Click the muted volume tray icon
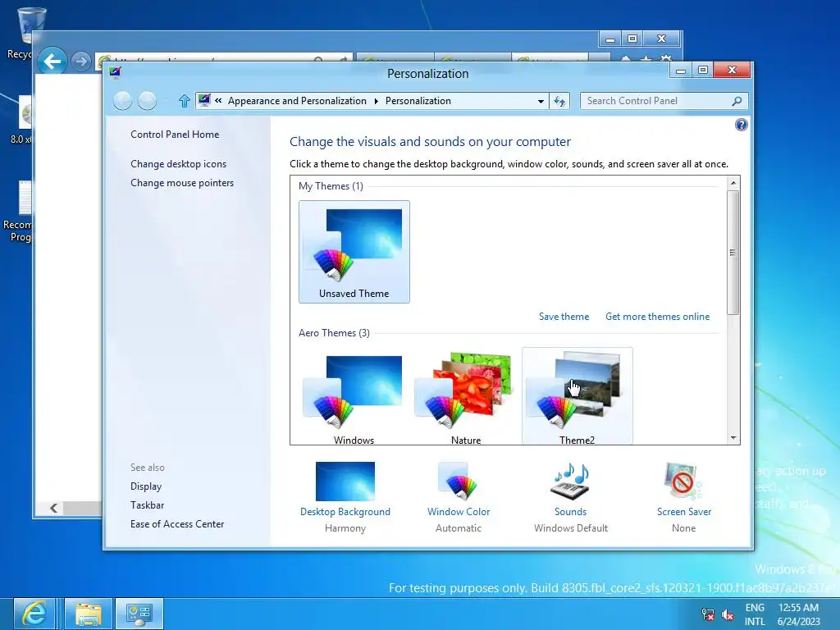This screenshot has height=630, width=840. 727,614
